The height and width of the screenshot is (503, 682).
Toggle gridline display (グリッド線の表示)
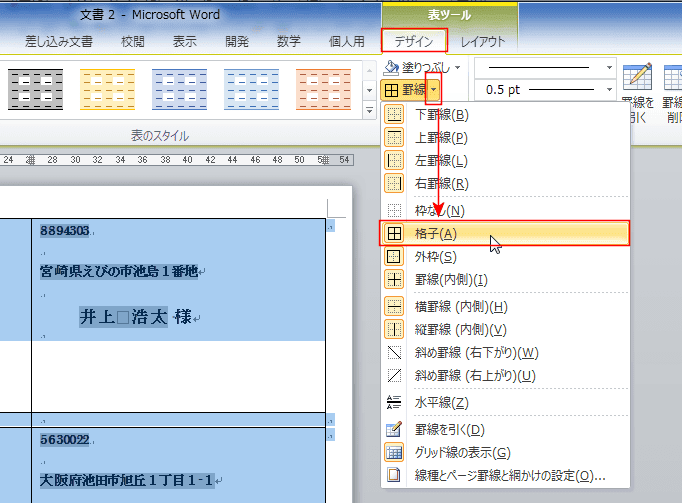[395, 452]
